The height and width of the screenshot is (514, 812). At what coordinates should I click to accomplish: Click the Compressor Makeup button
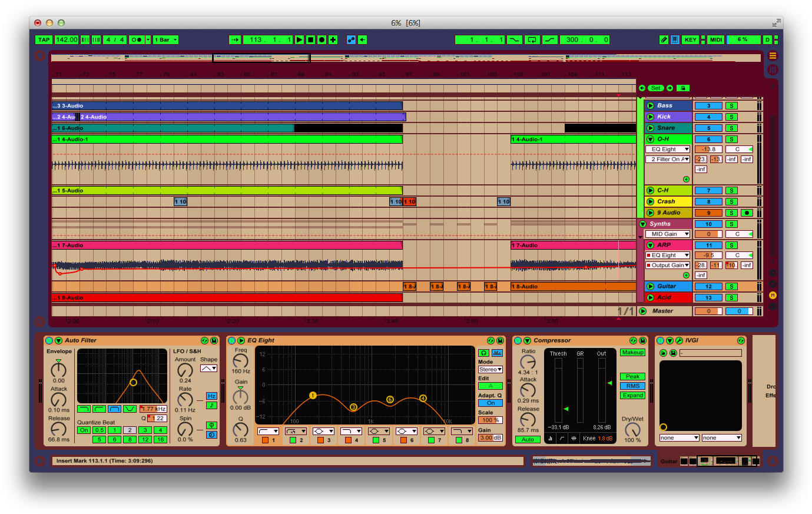[632, 352]
